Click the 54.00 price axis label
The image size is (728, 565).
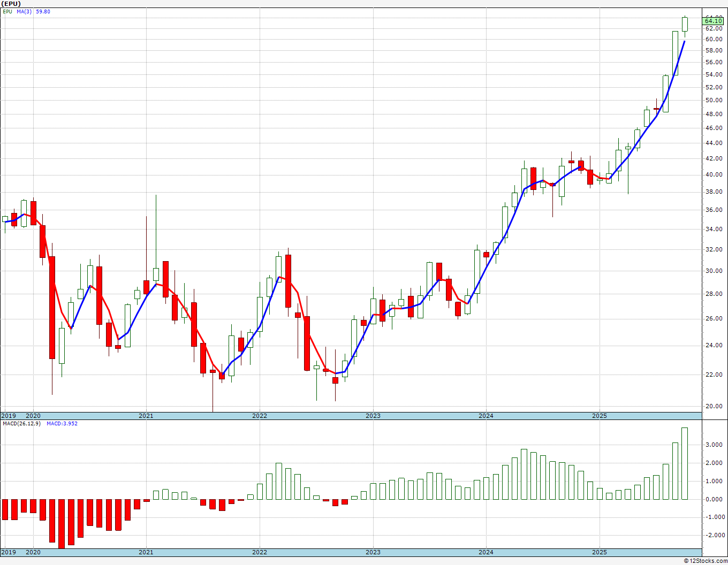pos(714,74)
